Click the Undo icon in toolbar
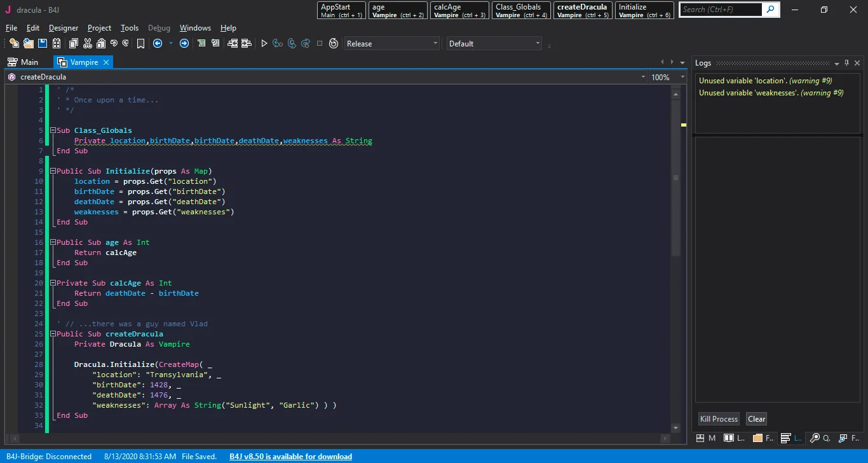The image size is (868, 463). point(114,43)
